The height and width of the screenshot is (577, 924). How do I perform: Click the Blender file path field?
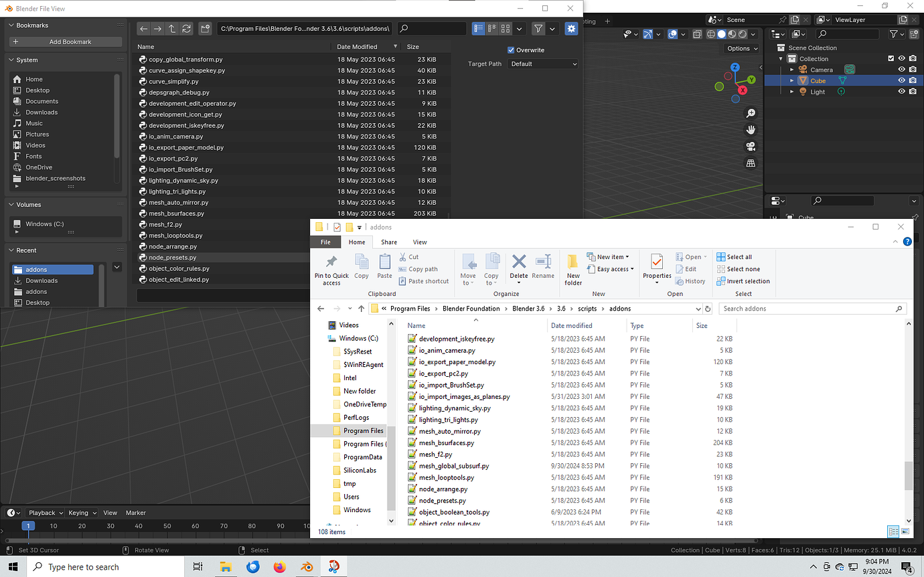click(305, 29)
